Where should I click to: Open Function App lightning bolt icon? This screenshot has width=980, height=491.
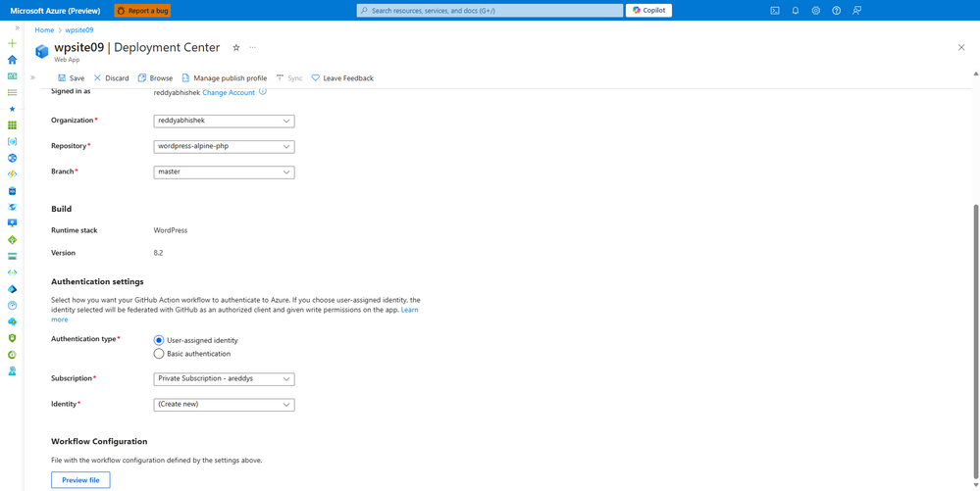pyautogui.click(x=12, y=174)
